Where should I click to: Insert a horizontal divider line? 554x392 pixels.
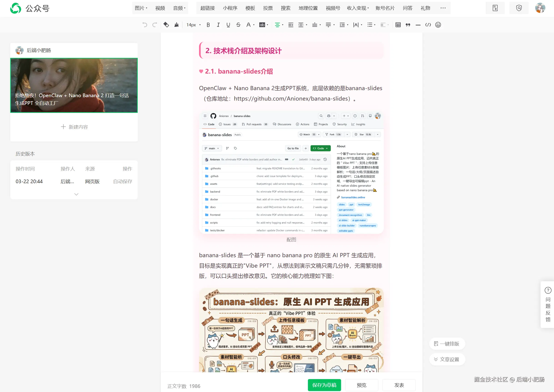[x=418, y=25]
